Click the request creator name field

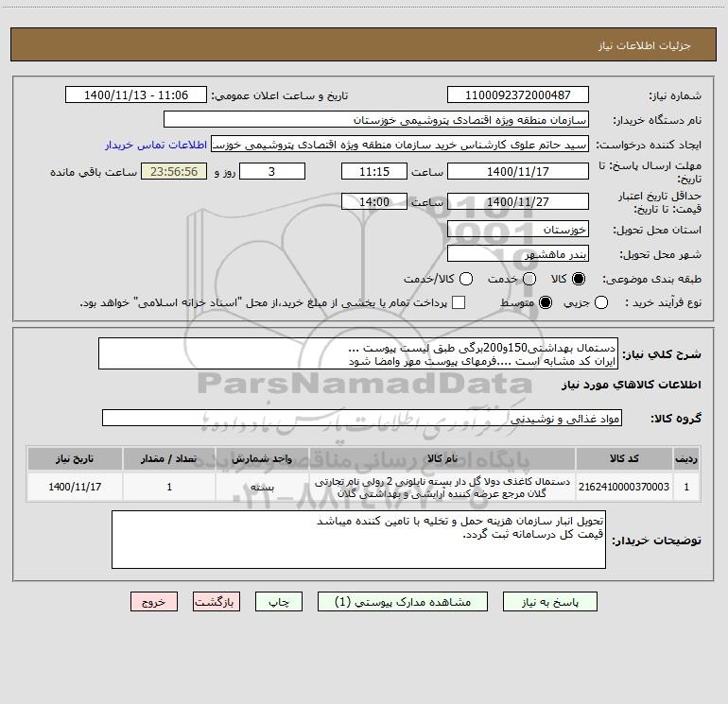pos(400,145)
